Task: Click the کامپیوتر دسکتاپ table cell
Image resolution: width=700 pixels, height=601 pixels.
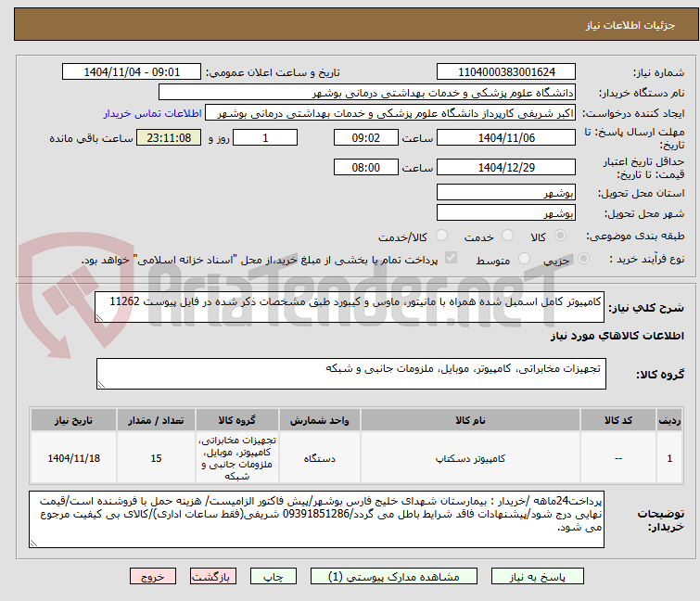Action: click(x=471, y=458)
